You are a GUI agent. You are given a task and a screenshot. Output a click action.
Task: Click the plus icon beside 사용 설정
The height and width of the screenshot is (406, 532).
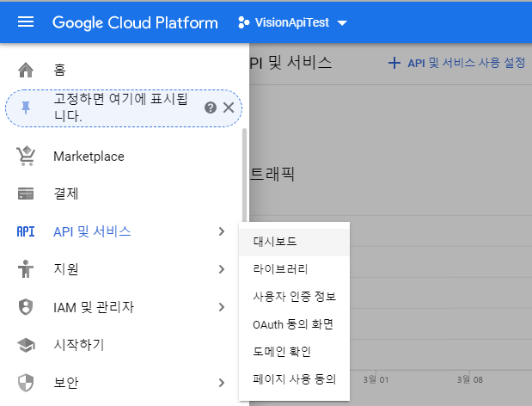tap(394, 63)
